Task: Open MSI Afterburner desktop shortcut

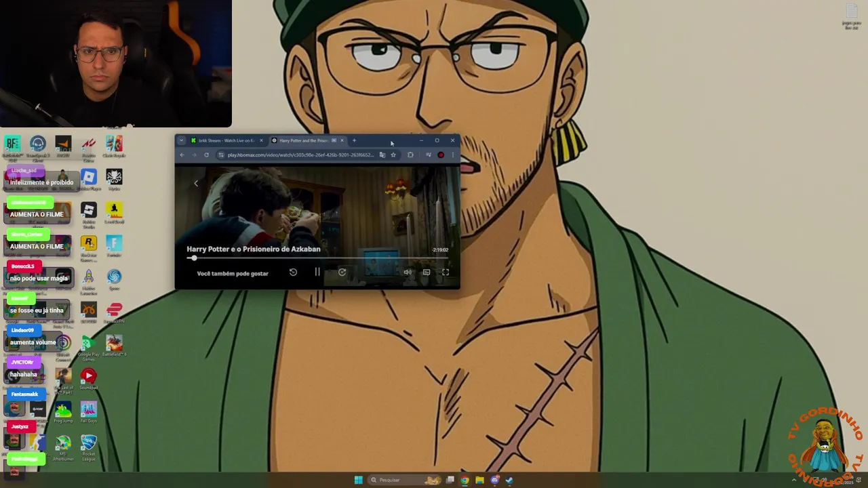Action: [x=63, y=447]
